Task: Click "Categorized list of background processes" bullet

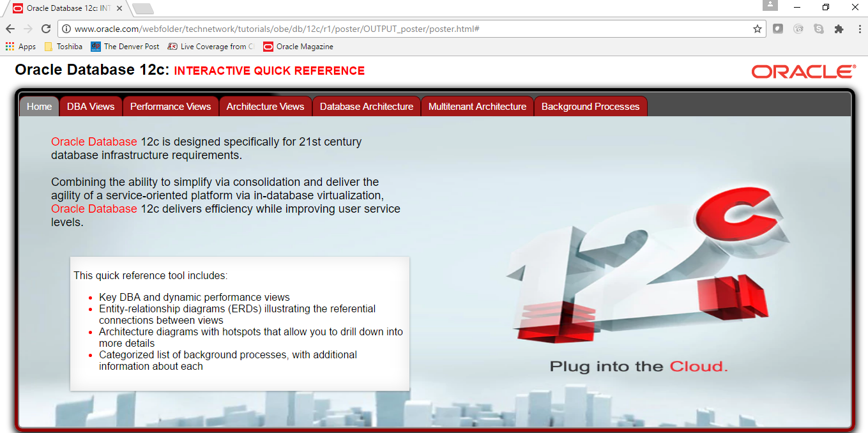Action: (x=228, y=361)
